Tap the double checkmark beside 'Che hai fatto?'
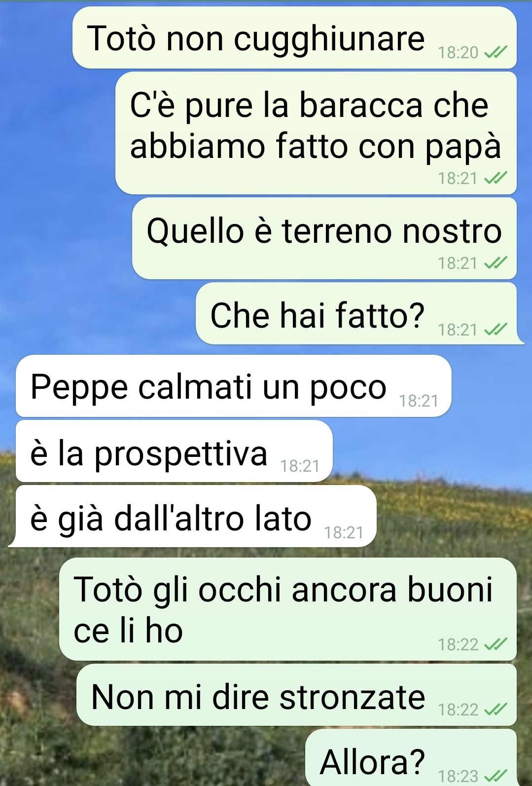This screenshot has width=532, height=786. coord(496,329)
